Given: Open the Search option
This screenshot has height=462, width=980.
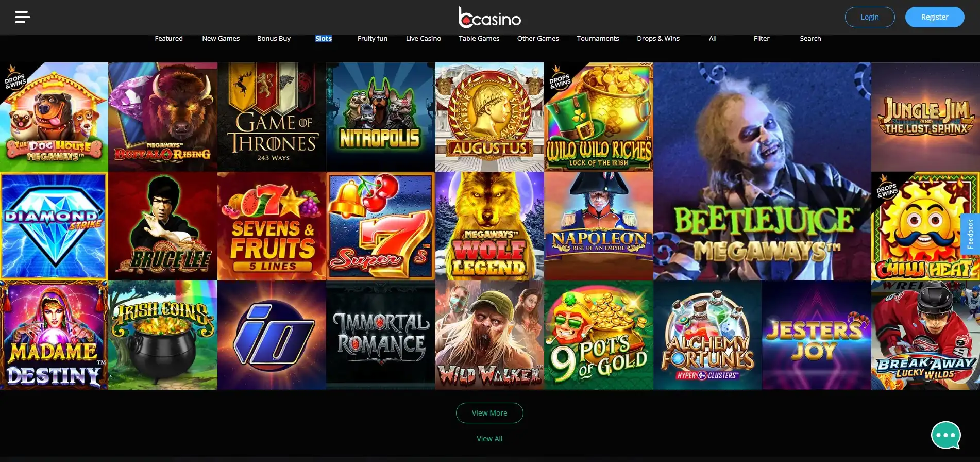Looking at the screenshot, I should click(x=810, y=38).
